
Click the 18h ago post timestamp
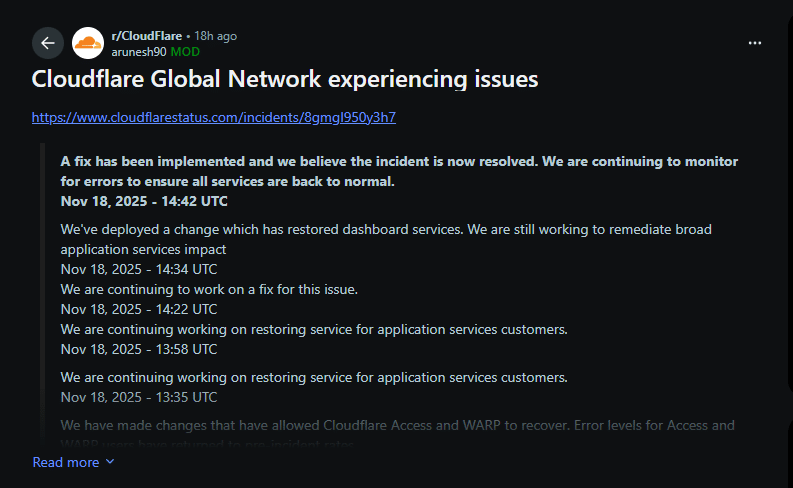(215, 36)
